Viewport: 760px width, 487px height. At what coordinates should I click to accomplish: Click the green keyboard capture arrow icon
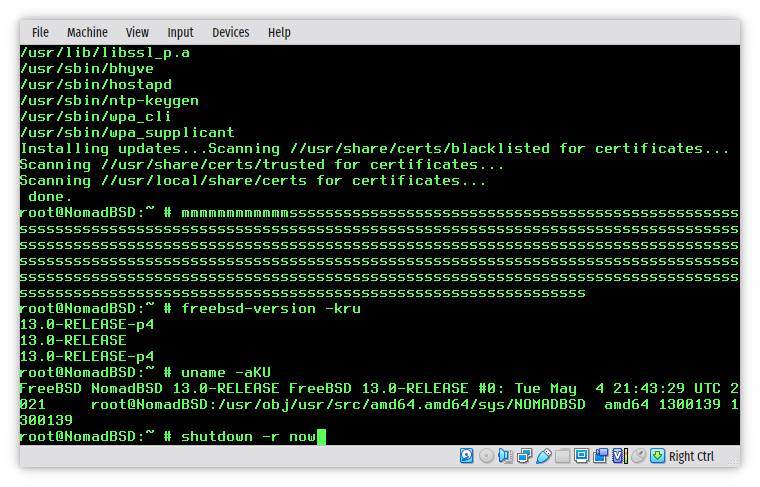coord(657,456)
